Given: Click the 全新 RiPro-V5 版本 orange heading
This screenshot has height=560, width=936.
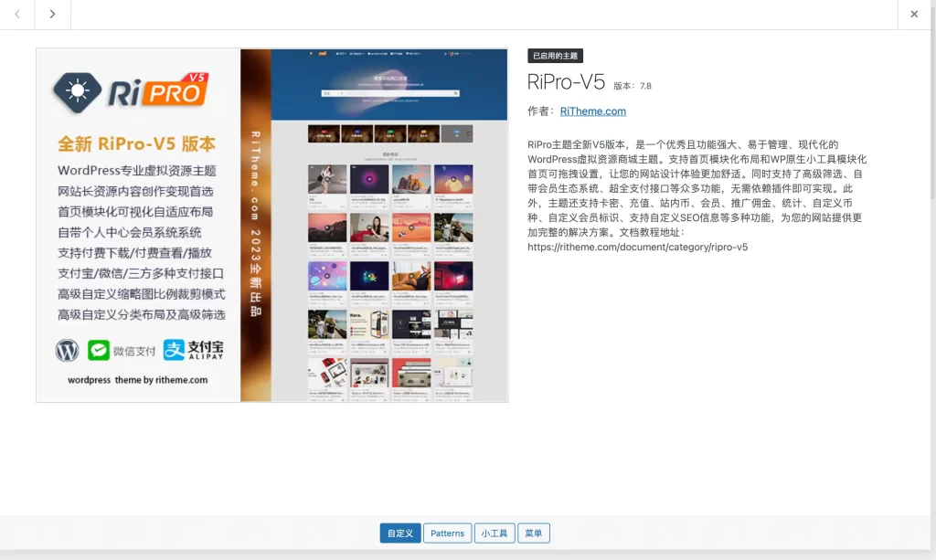Looking at the screenshot, I should (136, 144).
